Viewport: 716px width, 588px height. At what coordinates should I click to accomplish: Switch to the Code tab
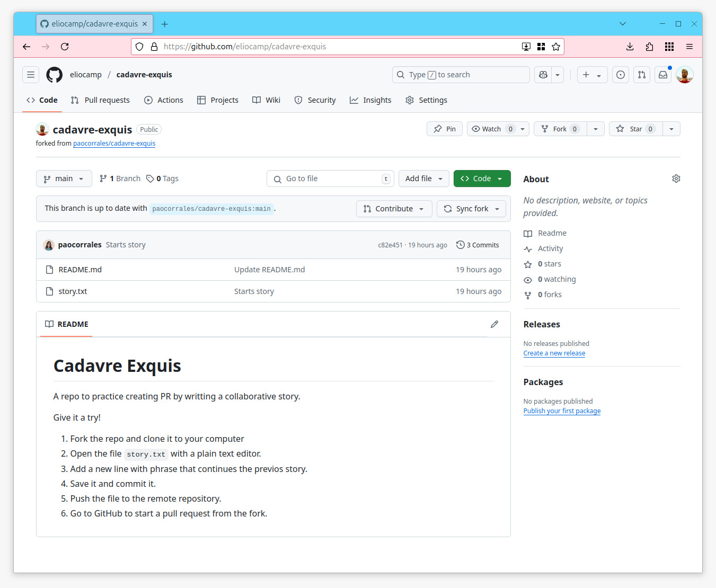click(x=42, y=100)
